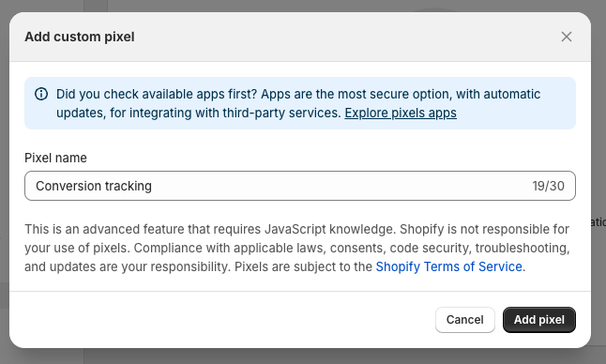Viewport: 606px width, 364px height.
Task: Cancel adding the custom pixel
Action: point(465,320)
